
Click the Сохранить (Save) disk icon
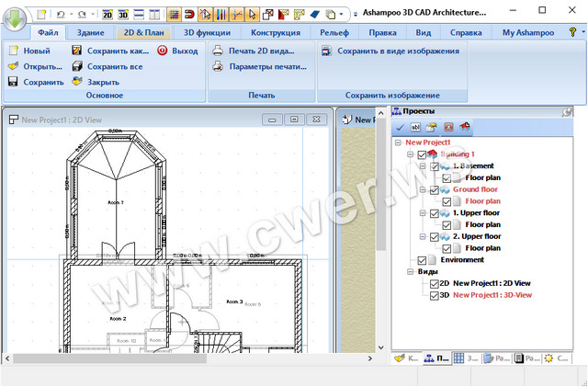tap(14, 83)
